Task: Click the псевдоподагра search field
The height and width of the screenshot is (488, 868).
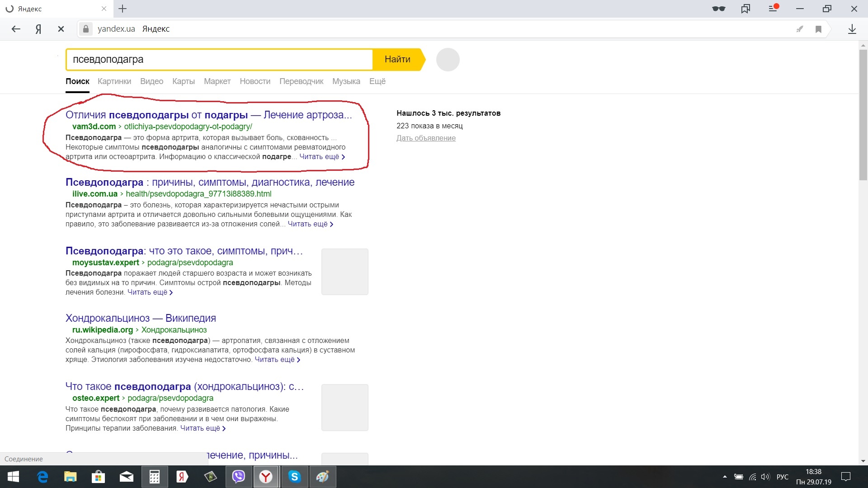Action: (219, 60)
